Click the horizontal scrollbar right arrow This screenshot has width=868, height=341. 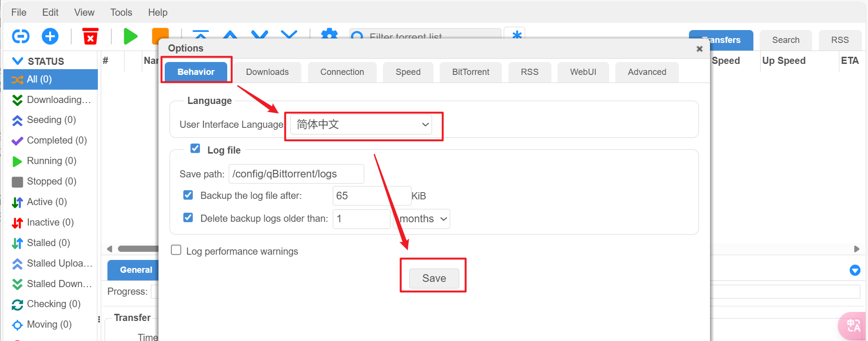click(857, 249)
